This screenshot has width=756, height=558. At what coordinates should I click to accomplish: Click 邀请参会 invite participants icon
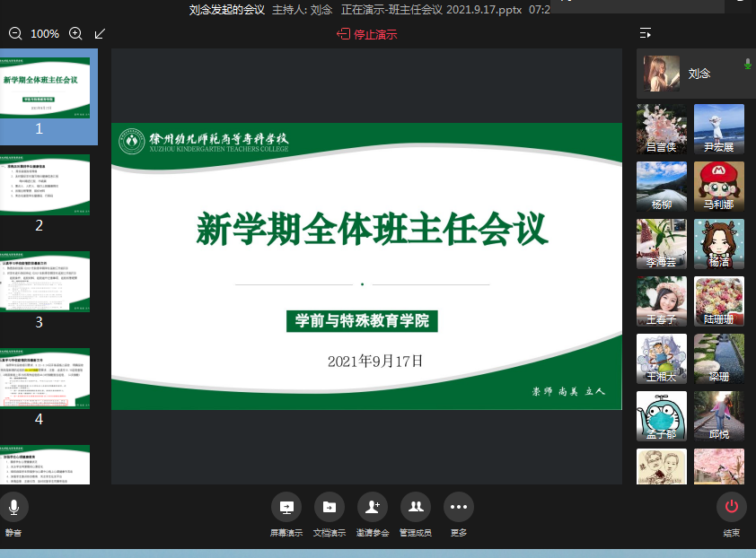(372, 508)
